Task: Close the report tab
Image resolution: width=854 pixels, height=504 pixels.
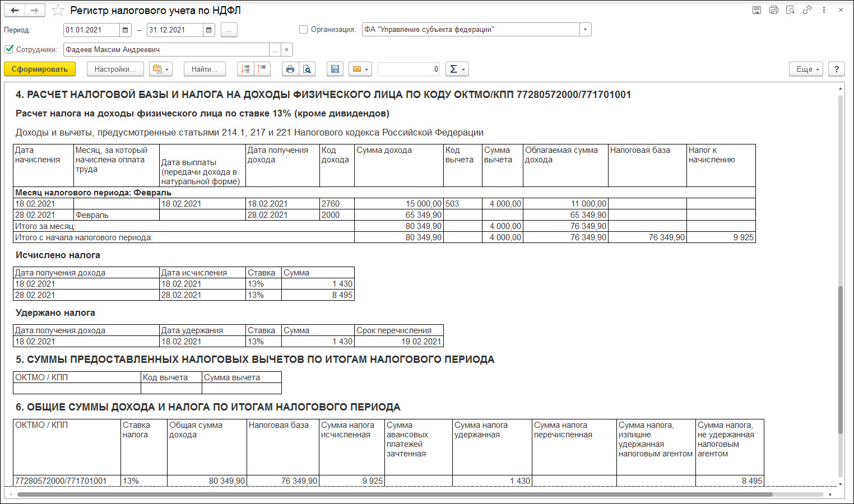Action: (x=841, y=10)
